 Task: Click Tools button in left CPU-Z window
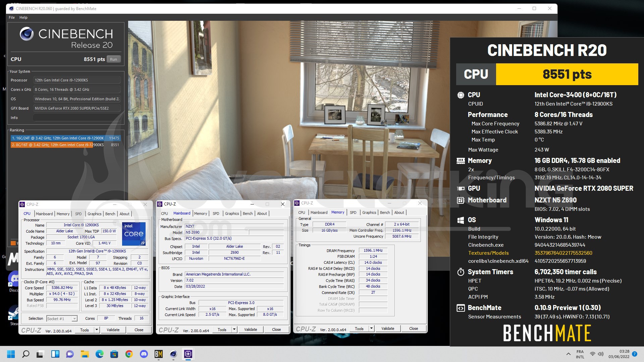pos(85,330)
